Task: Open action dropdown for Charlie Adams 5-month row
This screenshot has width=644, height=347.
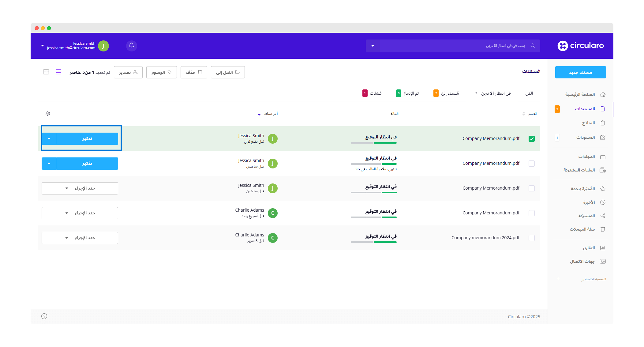Action: tap(80, 238)
